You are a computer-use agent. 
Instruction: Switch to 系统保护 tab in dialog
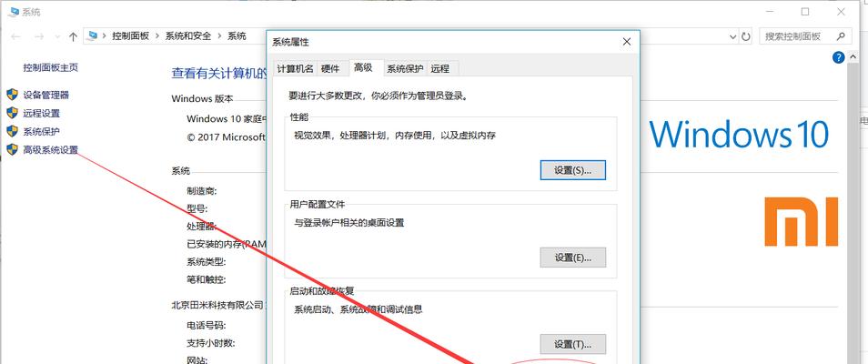coord(405,68)
